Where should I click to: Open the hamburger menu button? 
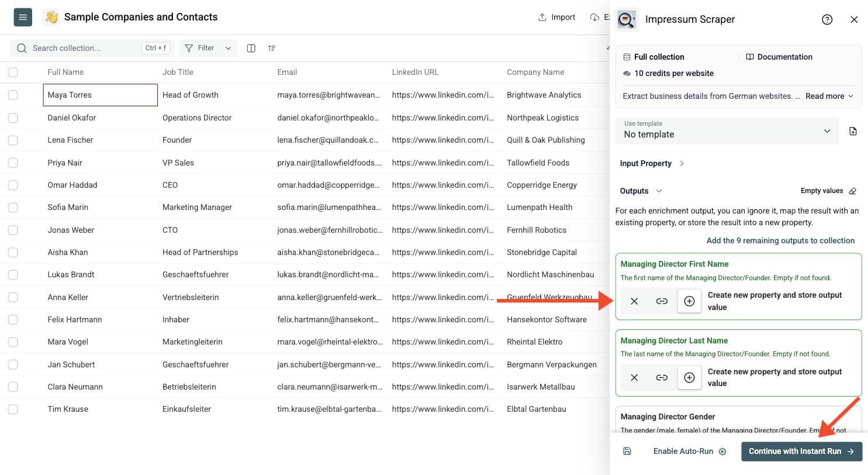click(x=23, y=17)
